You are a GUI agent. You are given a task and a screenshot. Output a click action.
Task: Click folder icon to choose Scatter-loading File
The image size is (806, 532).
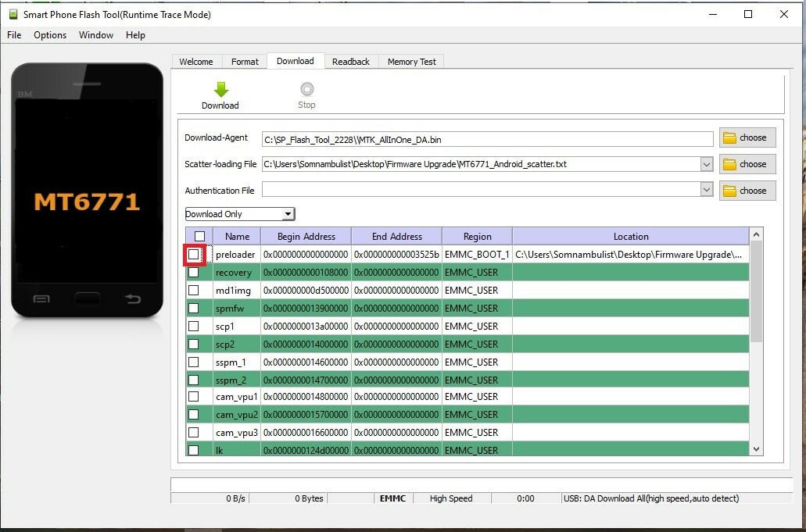(729, 165)
